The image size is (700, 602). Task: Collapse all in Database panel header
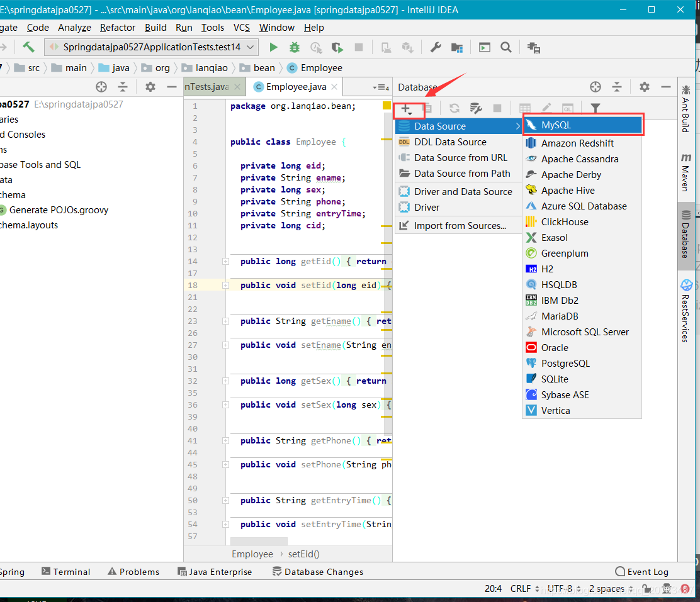pyautogui.click(x=617, y=87)
